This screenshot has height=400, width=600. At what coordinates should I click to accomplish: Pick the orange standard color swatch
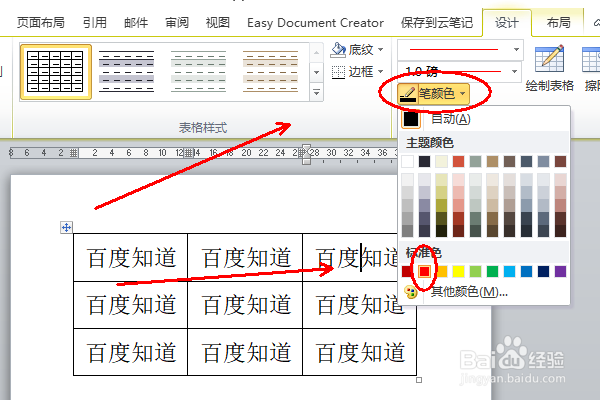tap(442, 271)
